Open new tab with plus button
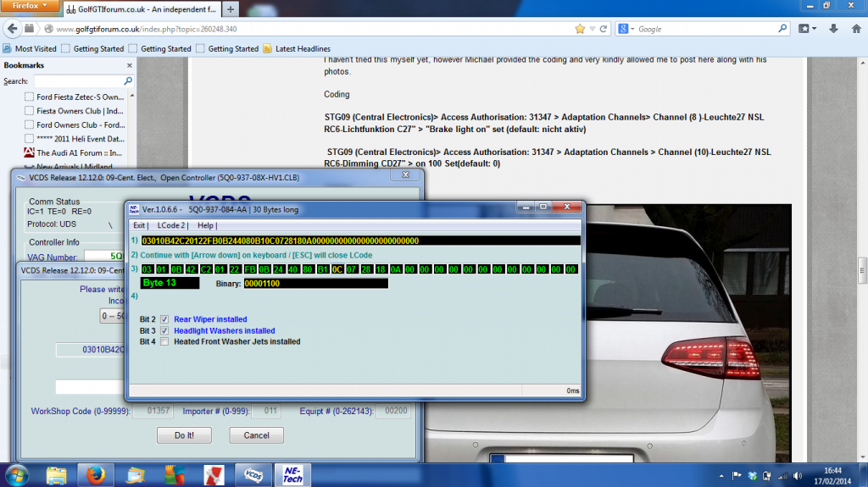 click(231, 9)
